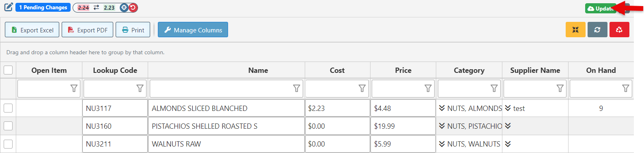Open the Lookup Code column filter icon
Screen dimensions: 644x153
point(140,88)
